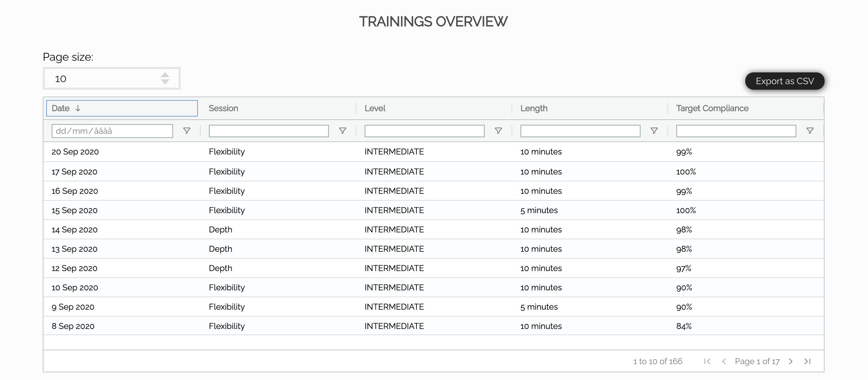The height and width of the screenshot is (380, 868).
Task: Select the 20 Sep 2020 date cell
Action: 75,152
